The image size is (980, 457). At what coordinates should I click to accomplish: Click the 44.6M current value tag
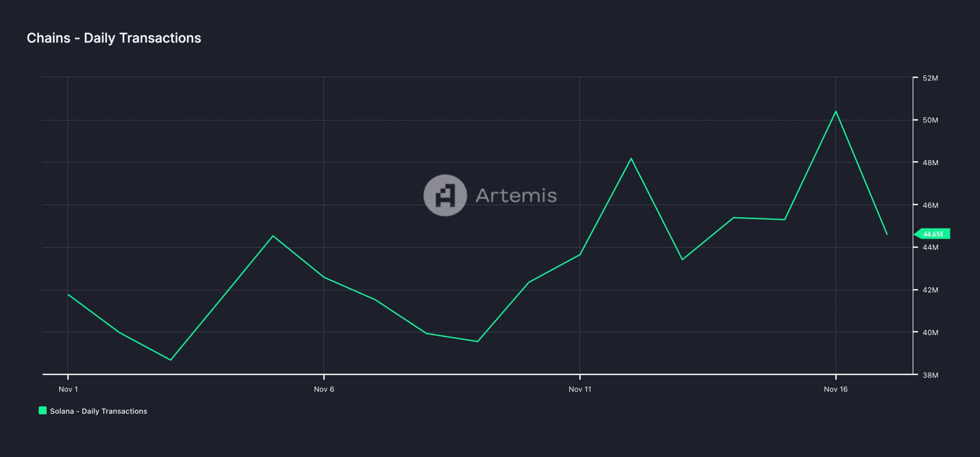click(933, 234)
